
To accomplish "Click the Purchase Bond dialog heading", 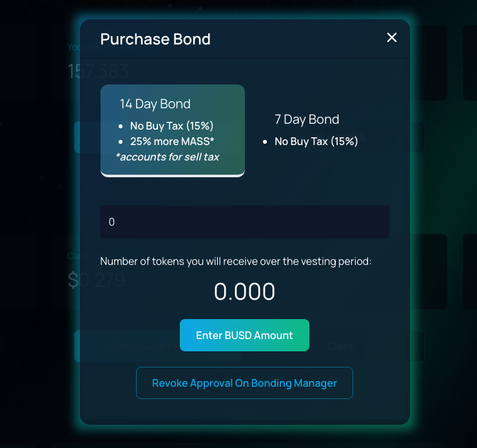I will (x=155, y=39).
